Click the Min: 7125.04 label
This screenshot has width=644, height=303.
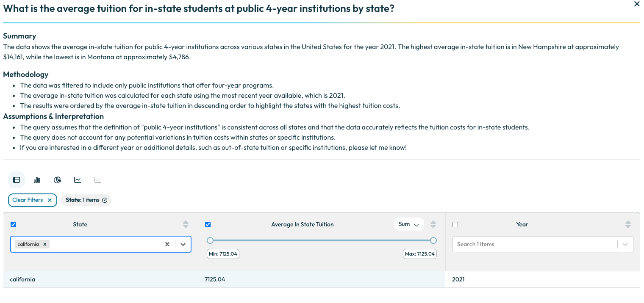click(x=223, y=254)
